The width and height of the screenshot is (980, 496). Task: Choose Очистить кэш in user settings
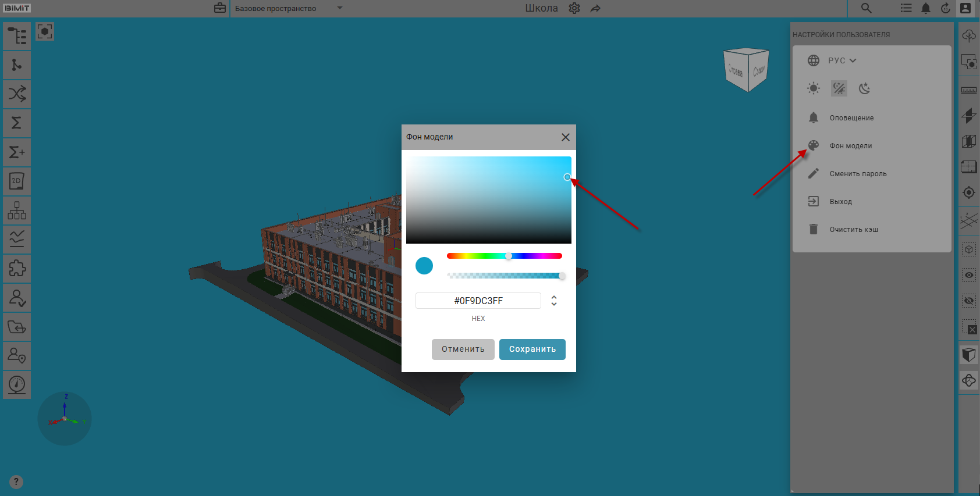click(x=854, y=230)
